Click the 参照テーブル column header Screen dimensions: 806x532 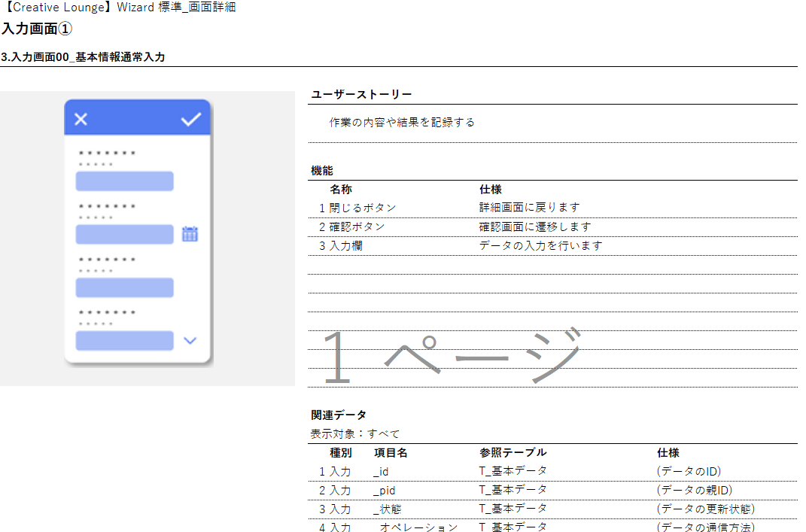pos(512,453)
